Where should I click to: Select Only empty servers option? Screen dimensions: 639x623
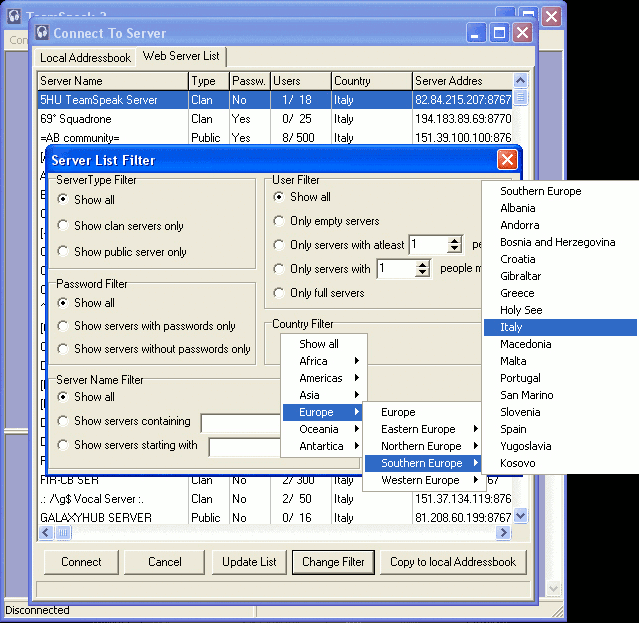[327, 221]
